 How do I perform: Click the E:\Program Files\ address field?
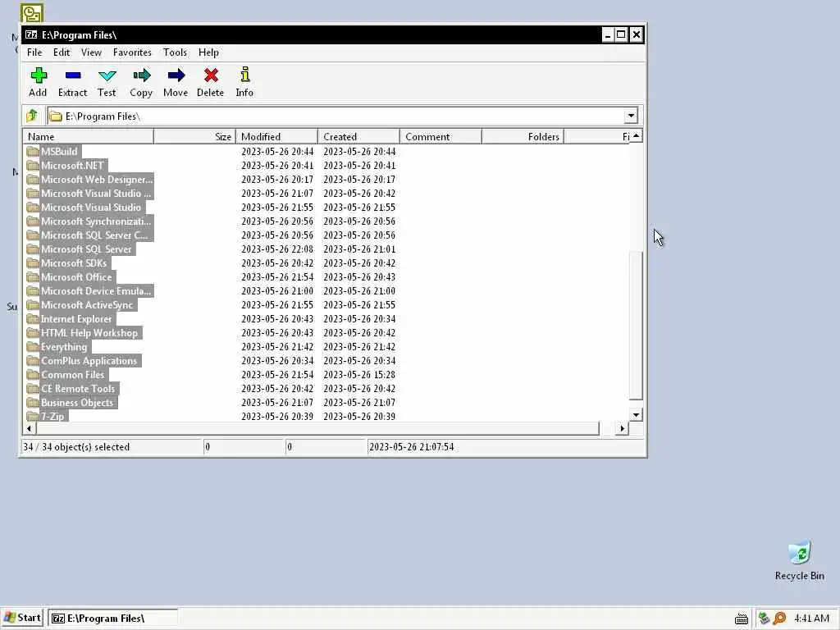pos(336,116)
